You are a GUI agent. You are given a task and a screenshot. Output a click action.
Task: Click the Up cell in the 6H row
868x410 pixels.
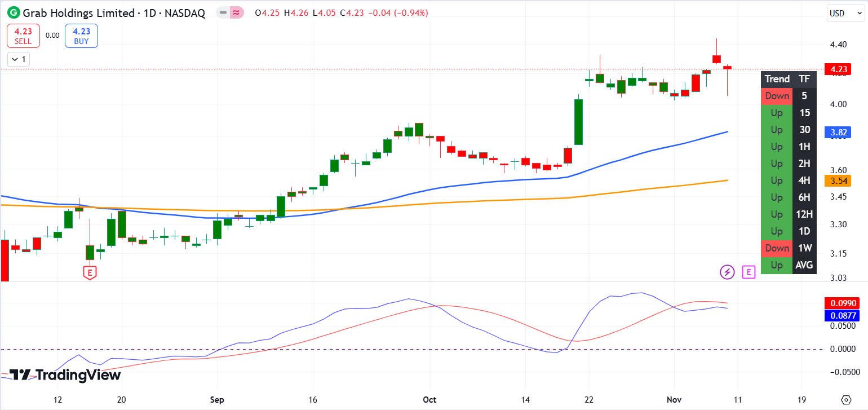(777, 197)
